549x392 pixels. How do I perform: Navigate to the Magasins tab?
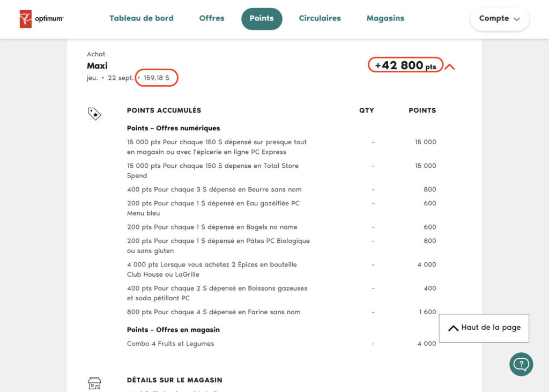coord(385,18)
